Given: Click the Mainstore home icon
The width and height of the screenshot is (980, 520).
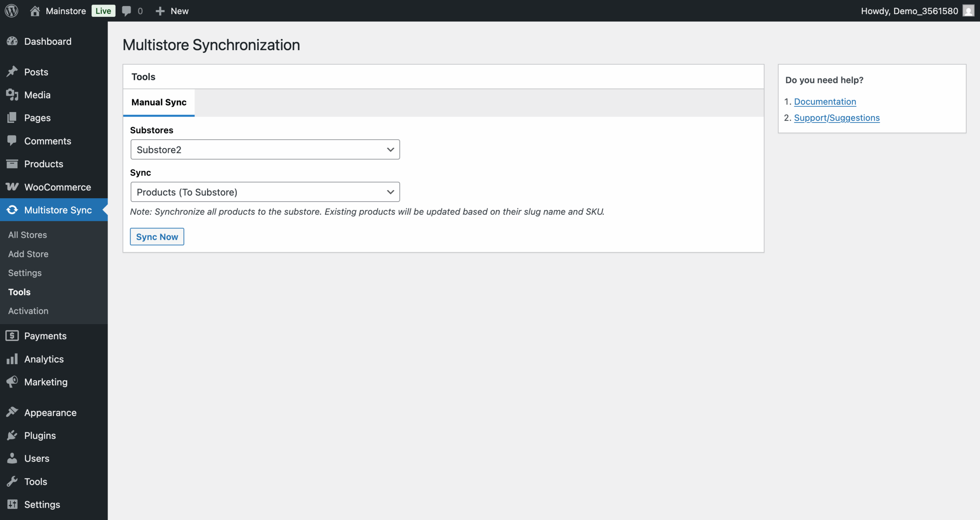Looking at the screenshot, I should [x=35, y=11].
